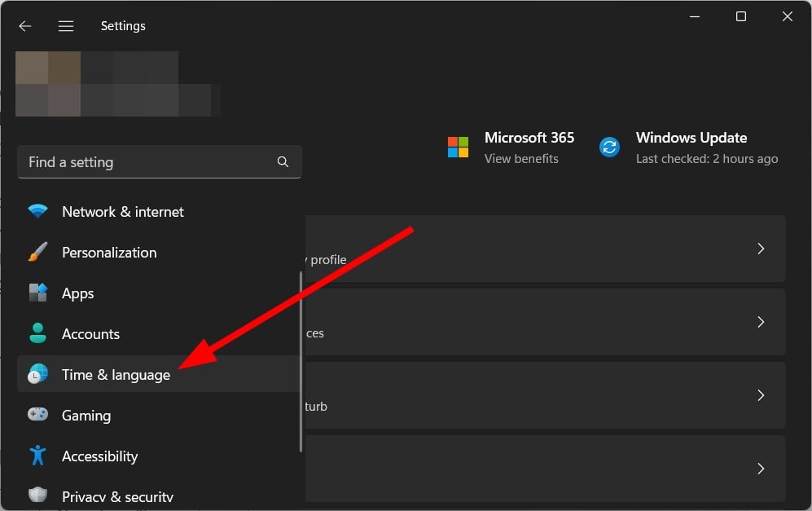Click the Windows Update sync icon
Screen dimensions: 812x511
(609, 148)
